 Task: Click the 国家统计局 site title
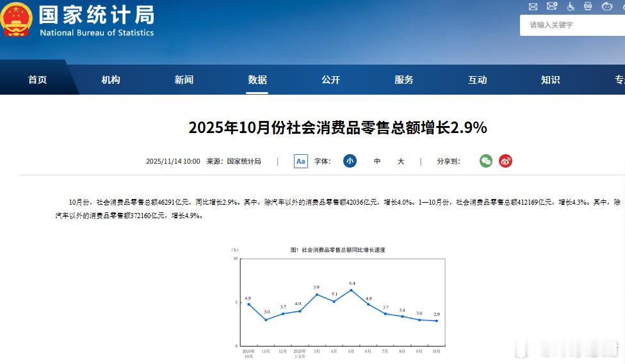(x=97, y=15)
